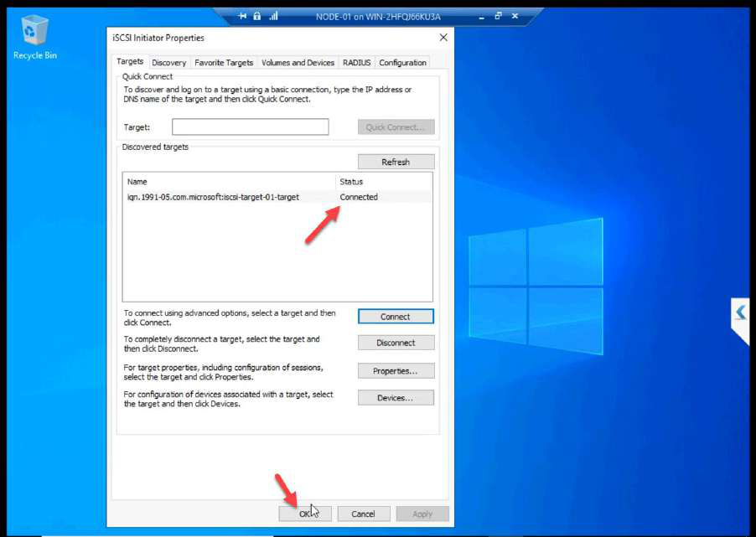Image resolution: width=756 pixels, height=537 pixels.
Task: Click the Connect button
Action: (x=396, y=317)
